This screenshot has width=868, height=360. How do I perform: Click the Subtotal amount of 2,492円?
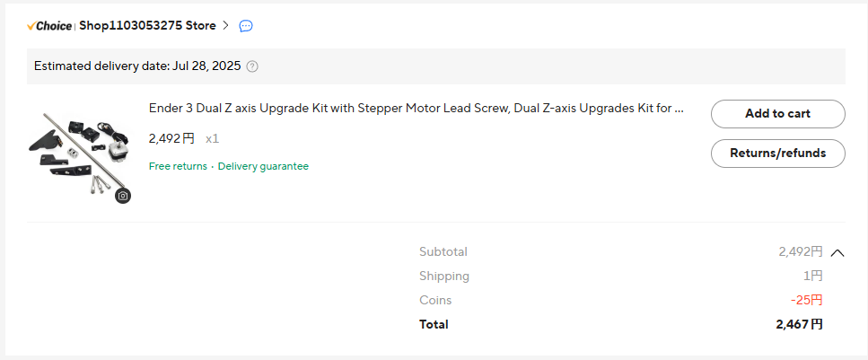tap(800, 252)
